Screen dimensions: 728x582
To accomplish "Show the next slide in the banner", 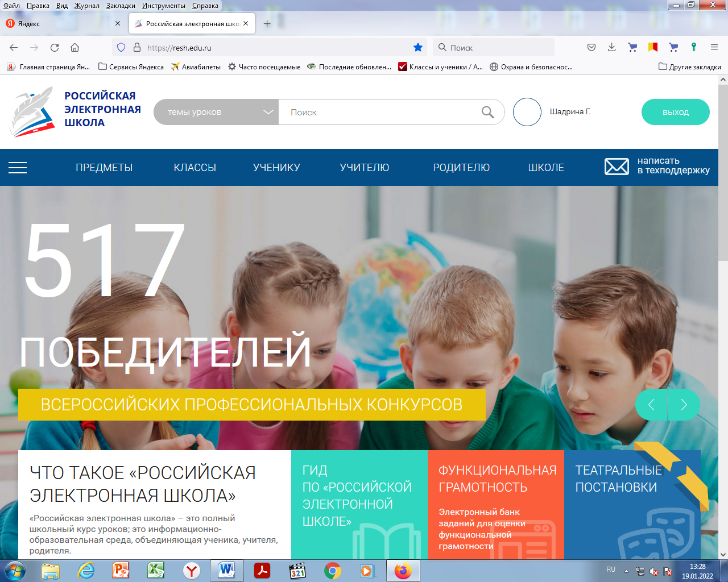I will click(684, 405).
